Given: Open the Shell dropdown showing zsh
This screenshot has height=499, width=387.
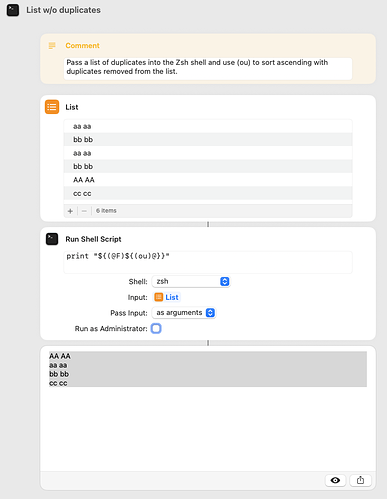Looking at the screenshot, I should coord(191,281).
